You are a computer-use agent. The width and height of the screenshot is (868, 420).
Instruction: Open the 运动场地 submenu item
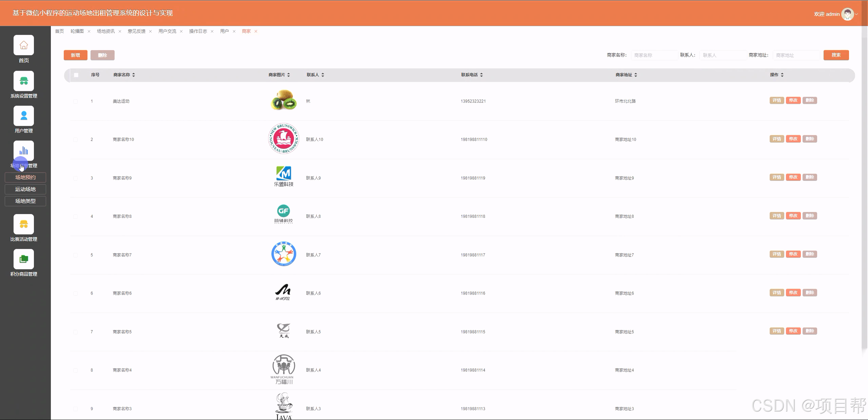tap(25, 189)
